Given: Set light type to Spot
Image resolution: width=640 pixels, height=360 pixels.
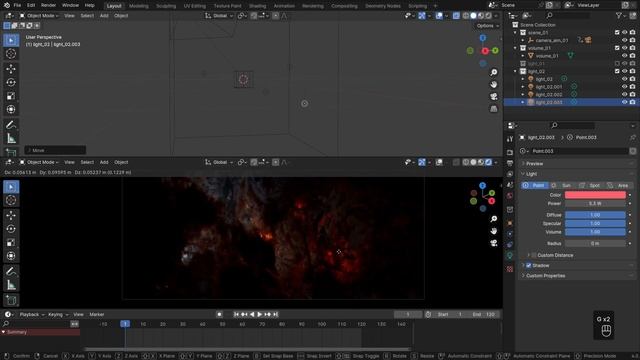Looking at the screenshot, I should point(591,185).
